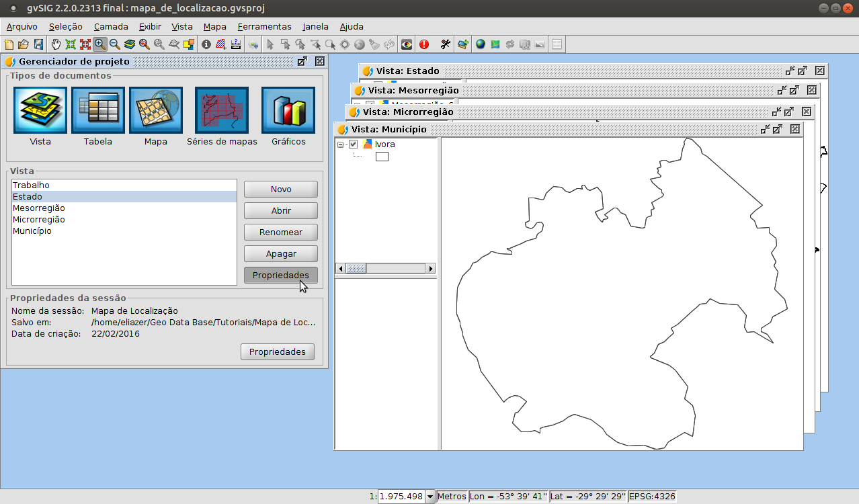Click the zoom out magnifier tool
Image resolution: width=859 pixels, height=504 pixels.
pos(115,44)
